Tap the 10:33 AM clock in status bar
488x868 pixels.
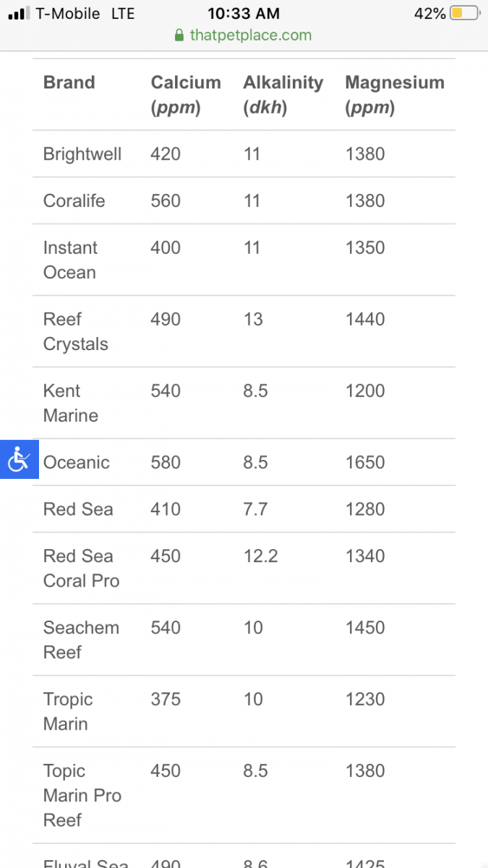[244, 13]
